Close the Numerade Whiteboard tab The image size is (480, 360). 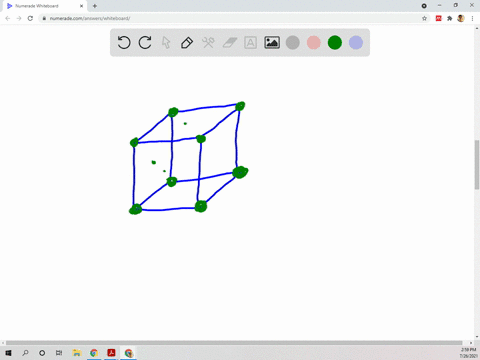pyautogui.click(x=81, y=6)
